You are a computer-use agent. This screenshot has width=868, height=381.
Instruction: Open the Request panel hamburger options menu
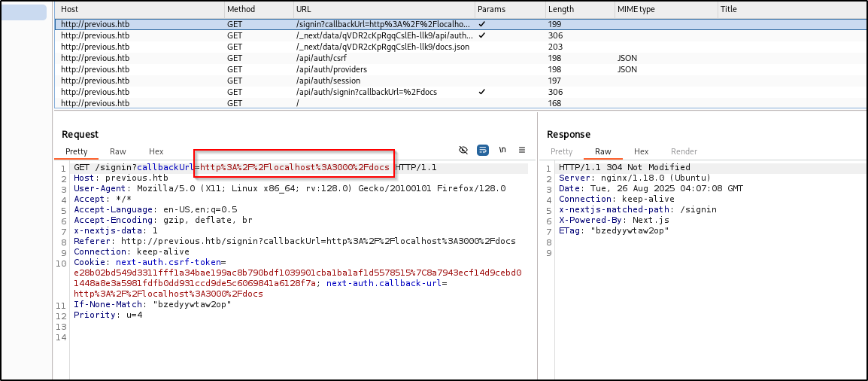pos(522,150)
